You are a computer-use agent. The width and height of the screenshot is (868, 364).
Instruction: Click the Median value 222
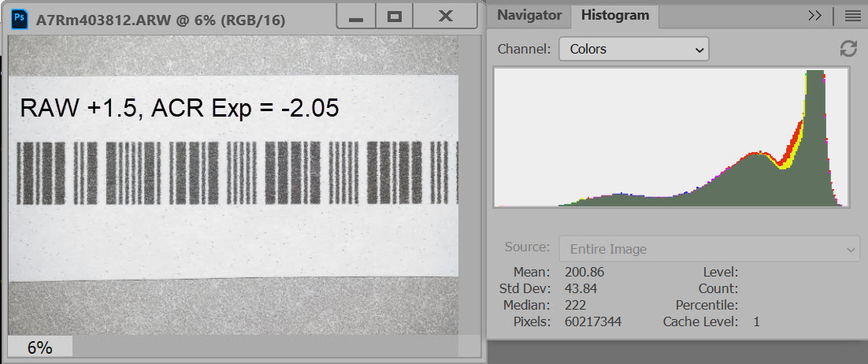(x=575, y=305)
